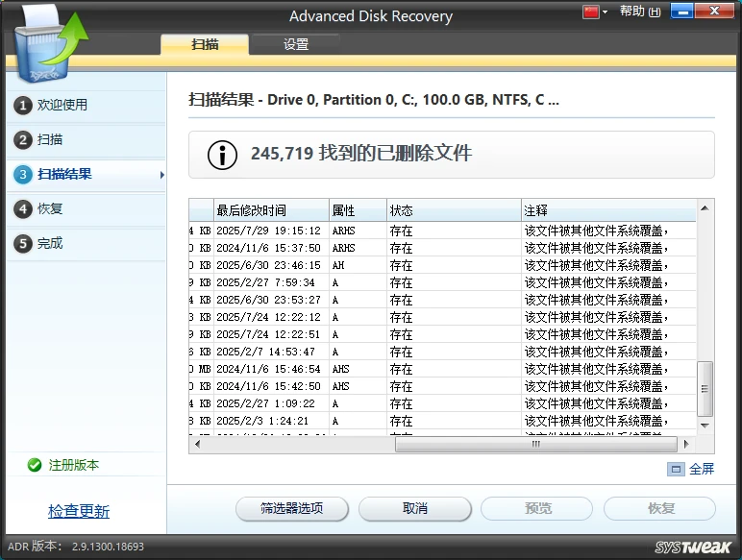This screenshot has height=560, width=742.
Task: Click the 注册版本 label
Action: pos(74,466)
